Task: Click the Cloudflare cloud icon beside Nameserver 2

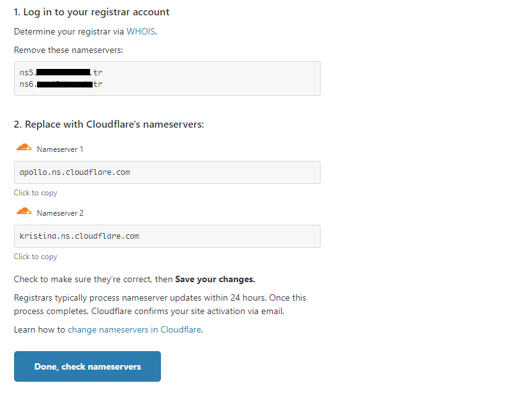Action: click(x=24, y=211)
